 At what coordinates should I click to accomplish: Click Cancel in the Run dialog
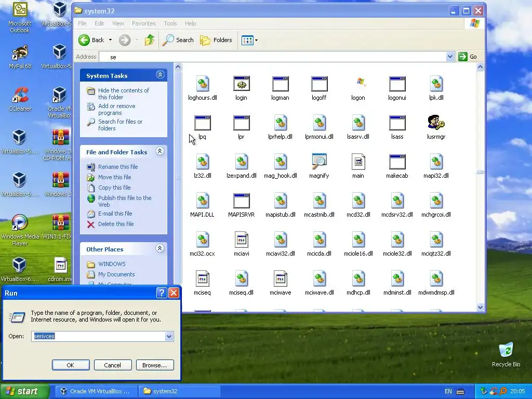(113, 365)
